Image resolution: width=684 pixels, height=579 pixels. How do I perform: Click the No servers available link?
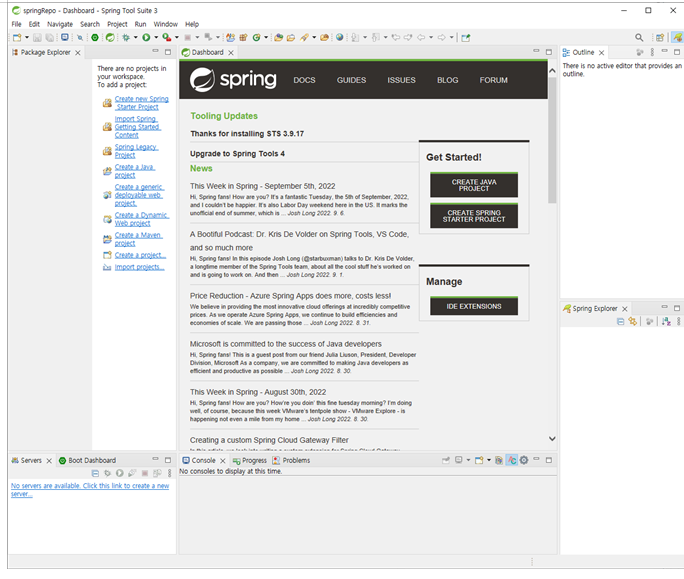coord(90,490)
